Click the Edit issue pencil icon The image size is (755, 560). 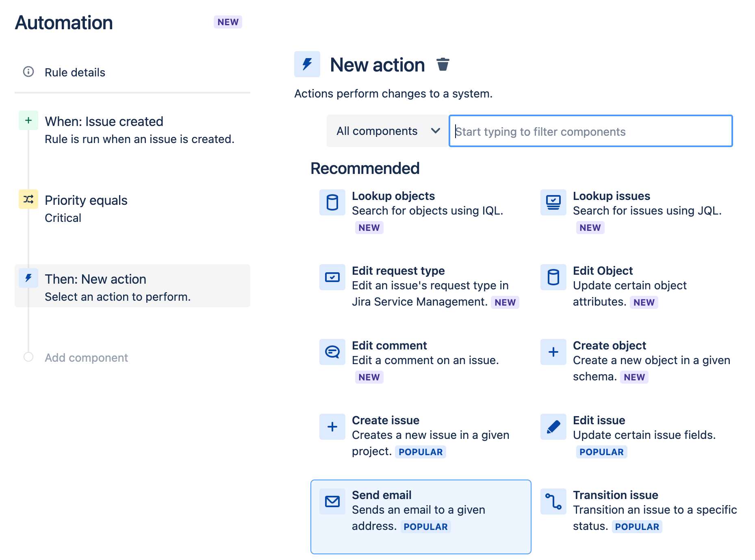553,427
